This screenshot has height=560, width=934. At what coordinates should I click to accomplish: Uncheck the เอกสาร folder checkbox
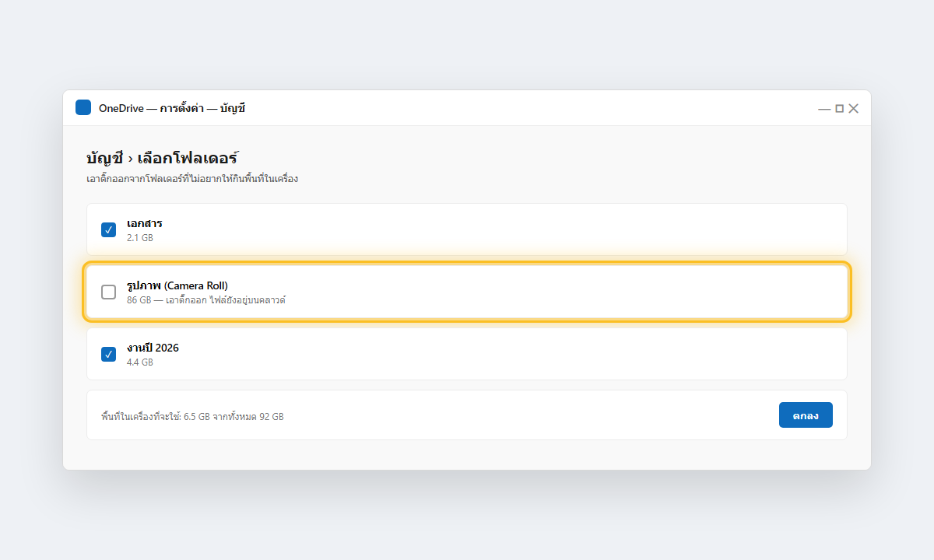click(x=109, y=229)
